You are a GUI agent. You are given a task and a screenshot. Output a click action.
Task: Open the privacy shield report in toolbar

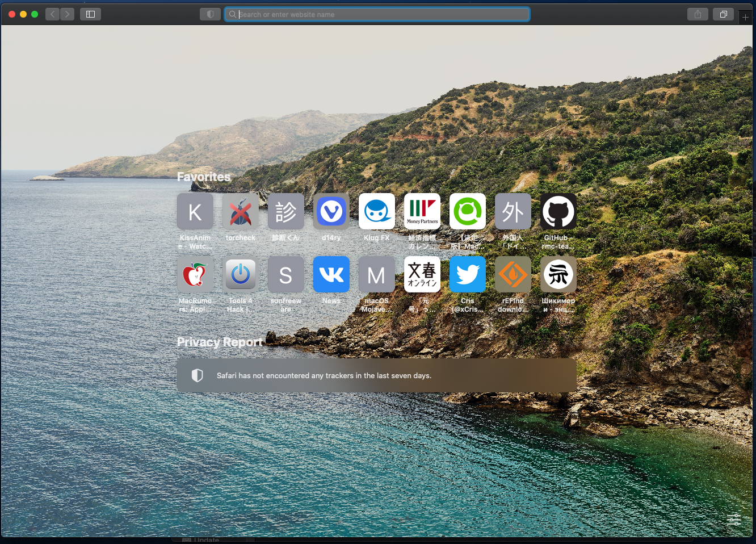click(210, 14)
